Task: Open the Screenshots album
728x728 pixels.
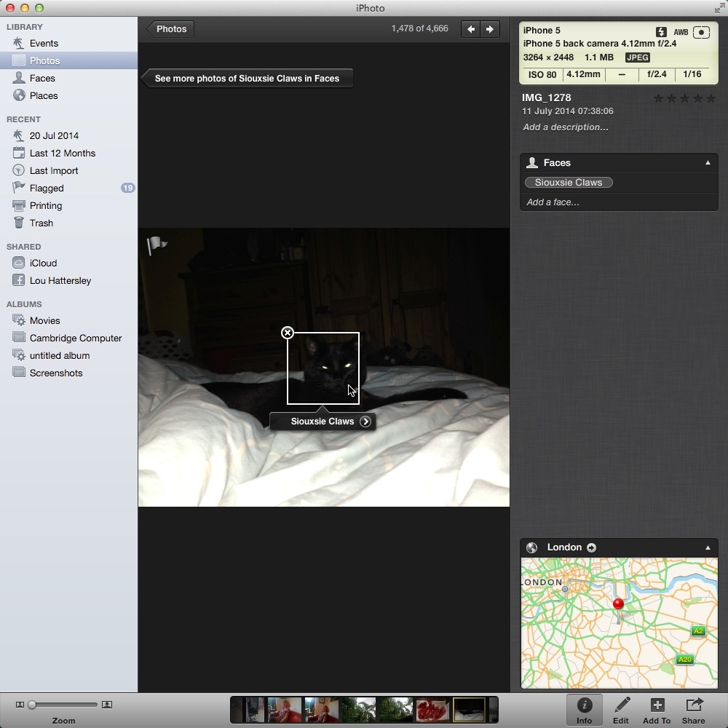Action: tap(56, 373)
